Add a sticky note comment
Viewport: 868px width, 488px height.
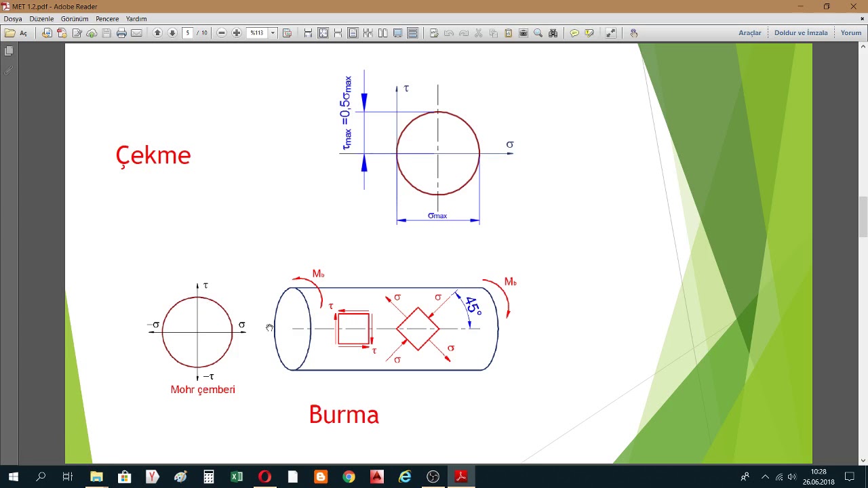click(574, 33)
